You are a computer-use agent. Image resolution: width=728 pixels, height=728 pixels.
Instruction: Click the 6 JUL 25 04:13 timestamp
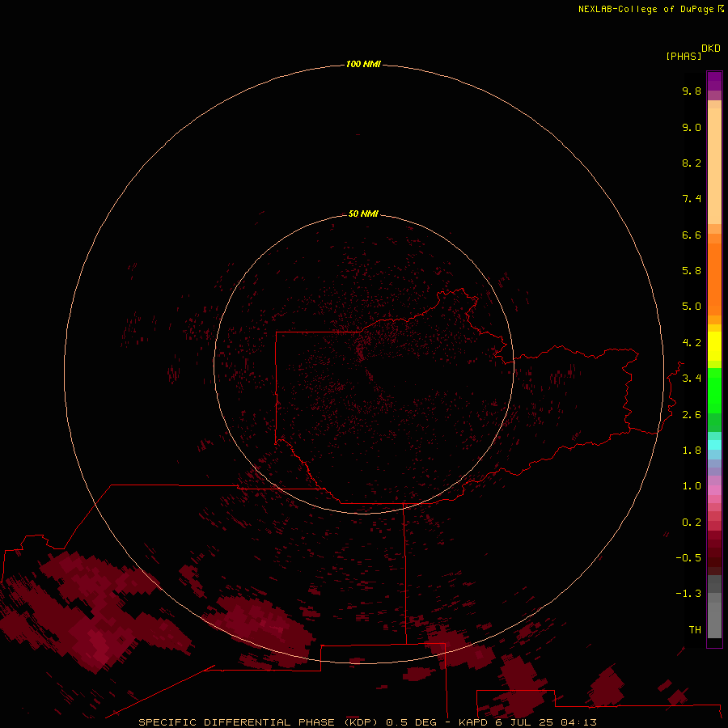[545, 722]
